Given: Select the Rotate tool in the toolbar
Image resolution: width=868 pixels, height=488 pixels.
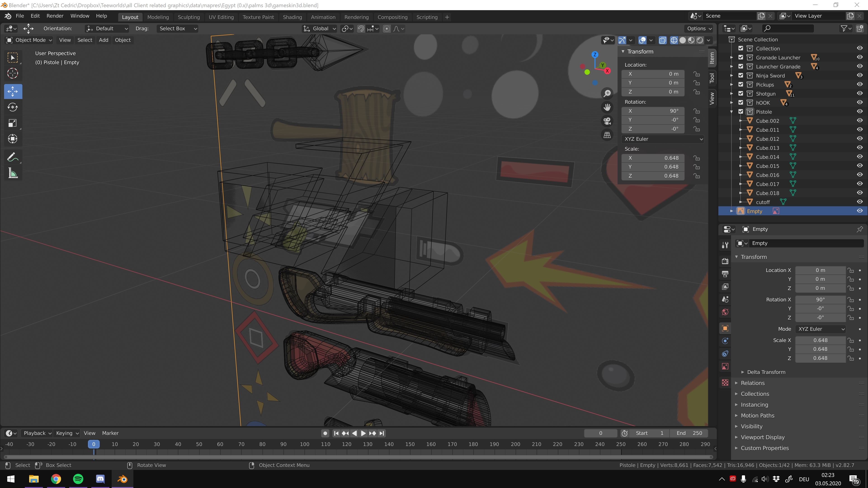Looking at the screenshot, I should (13, 107).
